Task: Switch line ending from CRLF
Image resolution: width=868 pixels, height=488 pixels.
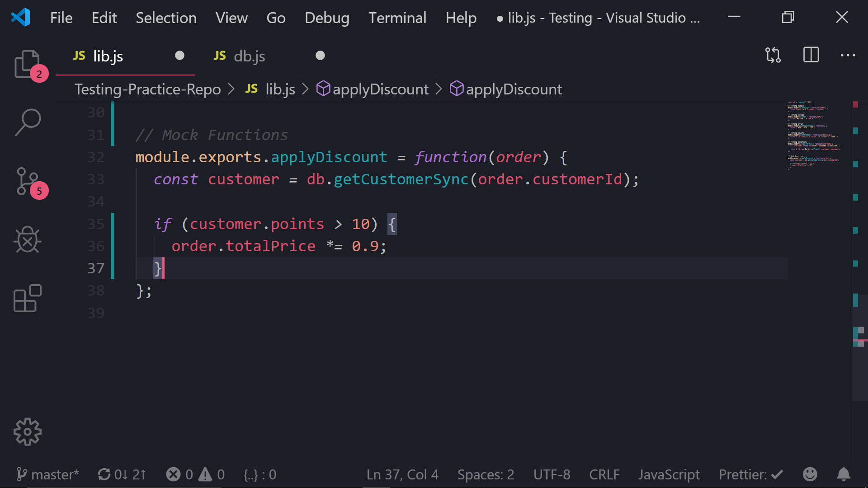Action: (604, 474)
